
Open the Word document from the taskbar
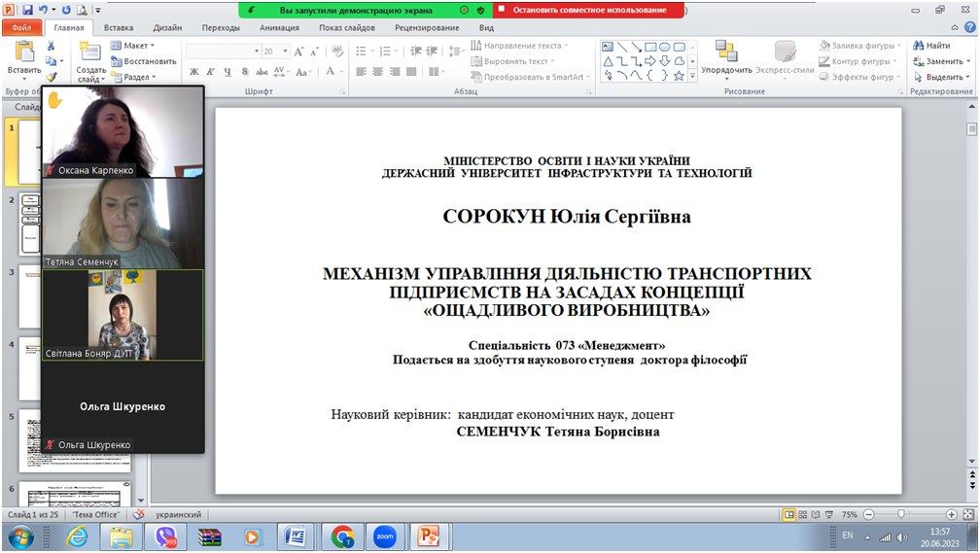click(295, 536)
